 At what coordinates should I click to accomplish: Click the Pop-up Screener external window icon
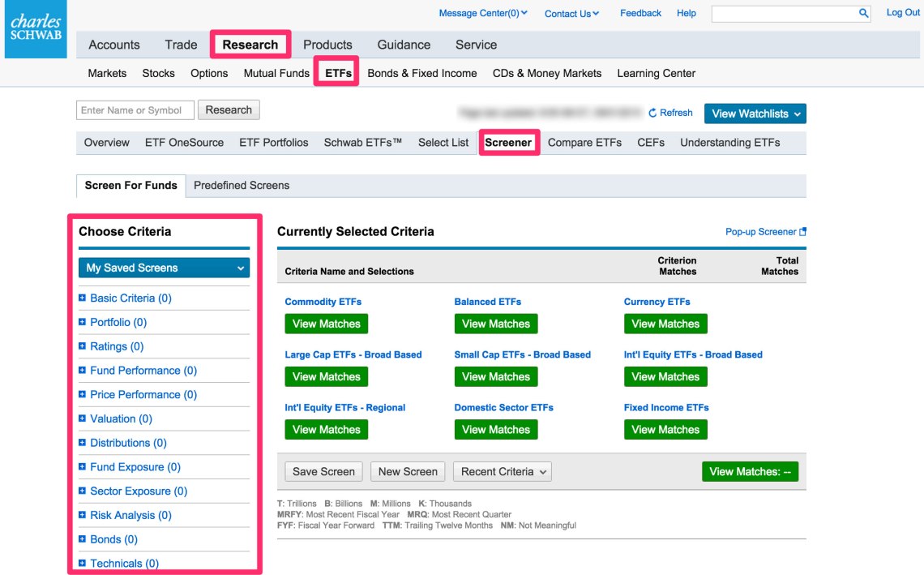802,232
